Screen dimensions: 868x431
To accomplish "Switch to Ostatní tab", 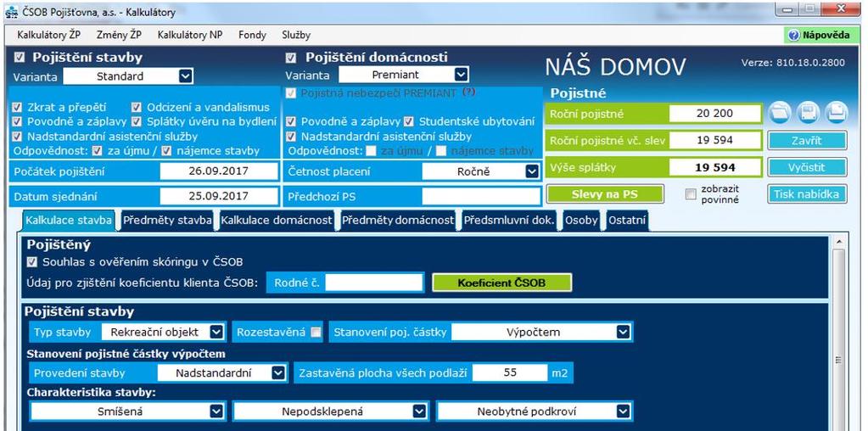I will click(x=627, y=221).
